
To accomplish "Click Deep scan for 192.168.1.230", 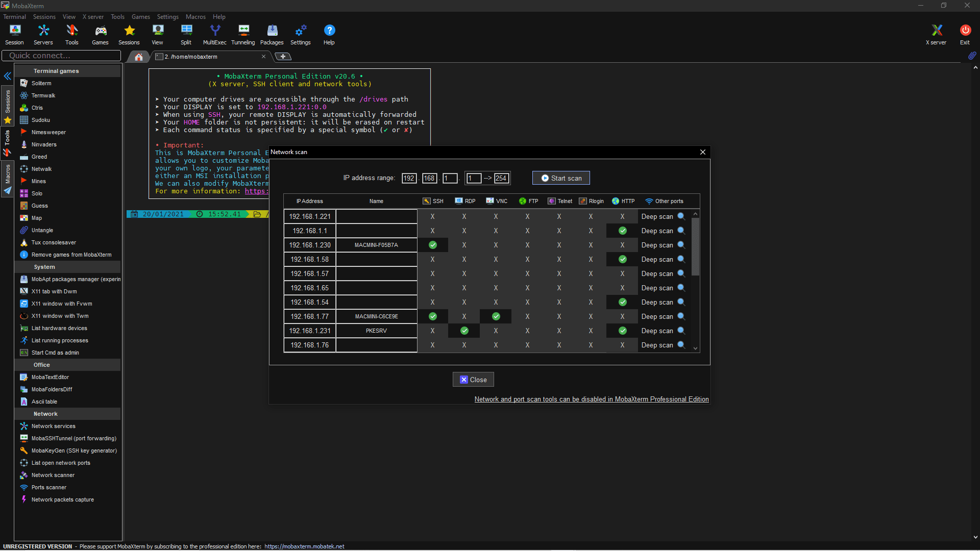I will click(x=663, y=245).
